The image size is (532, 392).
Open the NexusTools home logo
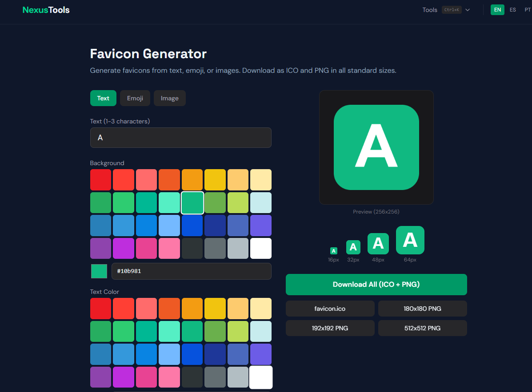coord(46,10)
